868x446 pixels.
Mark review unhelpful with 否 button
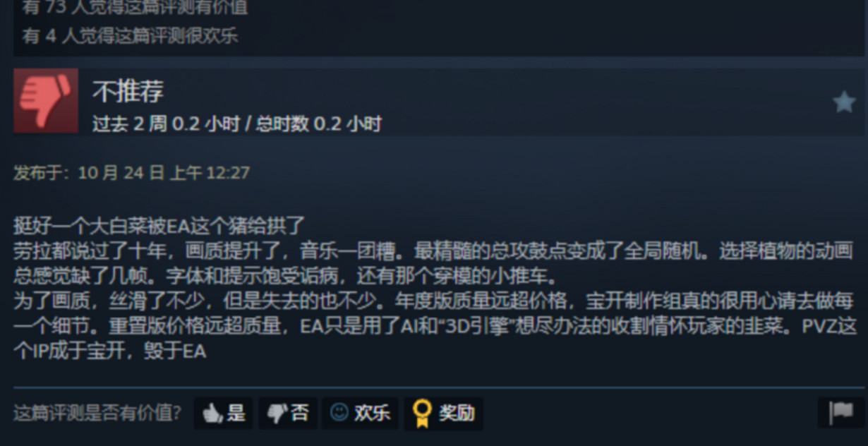(288, 414)
